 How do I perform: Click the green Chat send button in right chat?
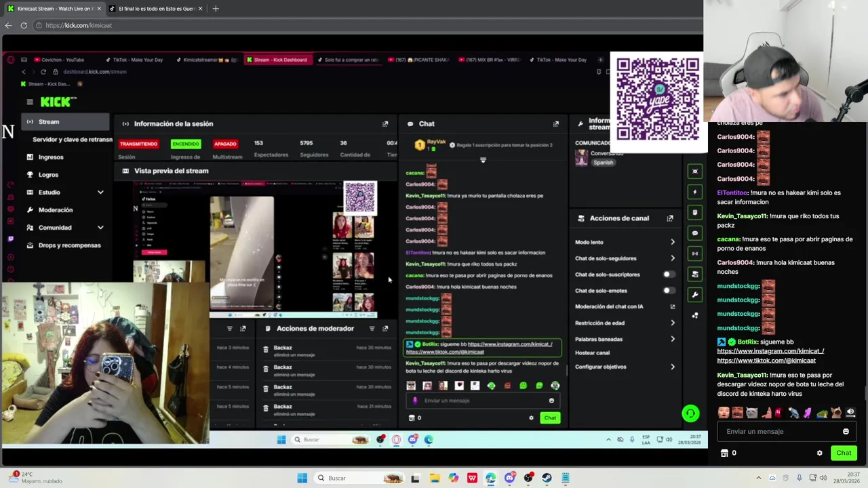point(844,453)
